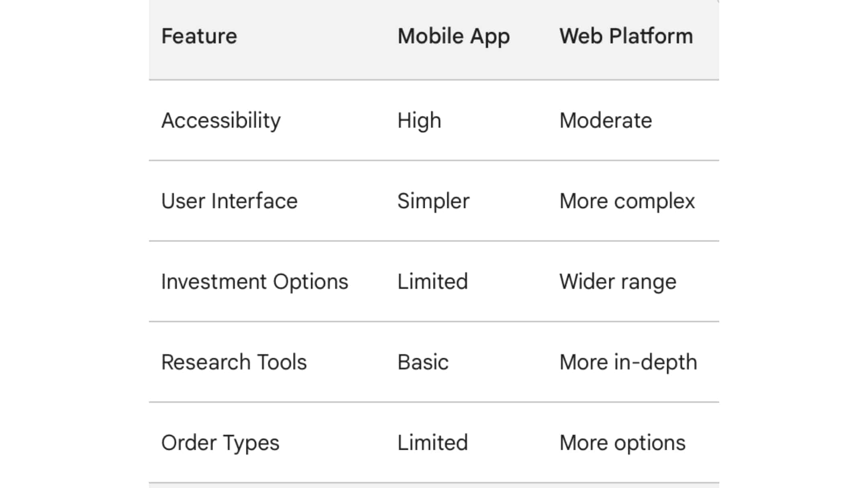Click the More options cell

[622, 443]
